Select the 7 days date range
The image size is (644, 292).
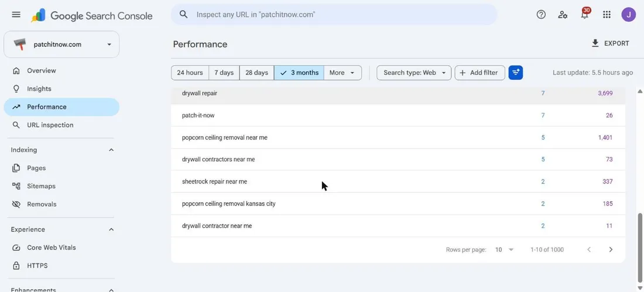(224, 73)
